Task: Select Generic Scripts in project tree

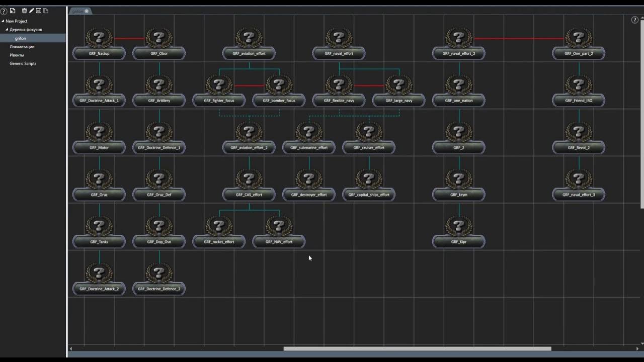Action: (23, 63)
